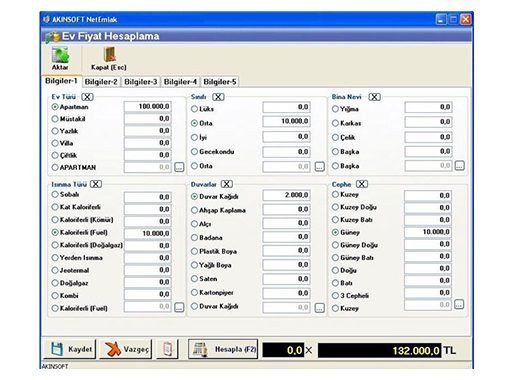Select the Müstakil radio button
Image resolution: width=510 pixels, height=380 pixels.
click(x=55, y=119)
